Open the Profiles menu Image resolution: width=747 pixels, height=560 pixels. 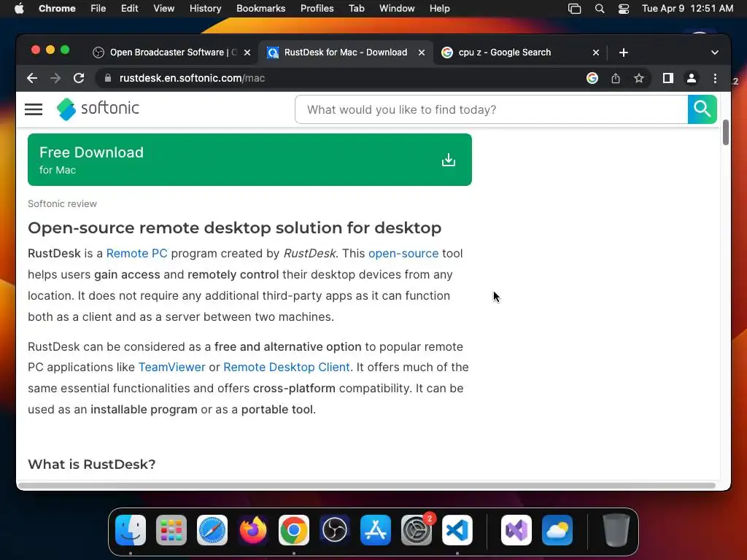click(317, 9)
